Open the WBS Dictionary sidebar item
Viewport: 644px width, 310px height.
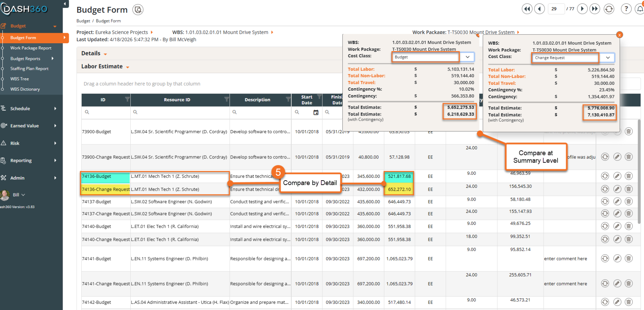coord(25,89)
